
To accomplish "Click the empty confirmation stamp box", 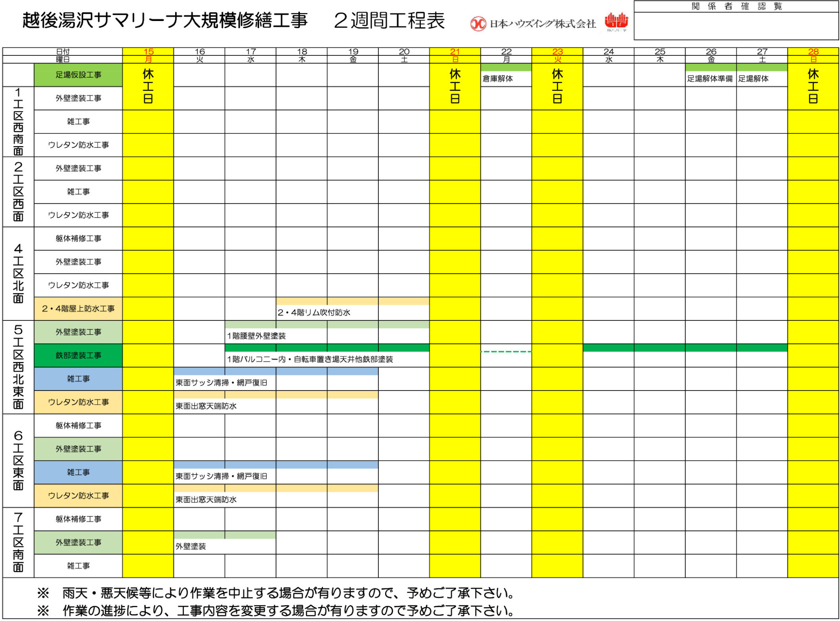I will pos(736,26).
